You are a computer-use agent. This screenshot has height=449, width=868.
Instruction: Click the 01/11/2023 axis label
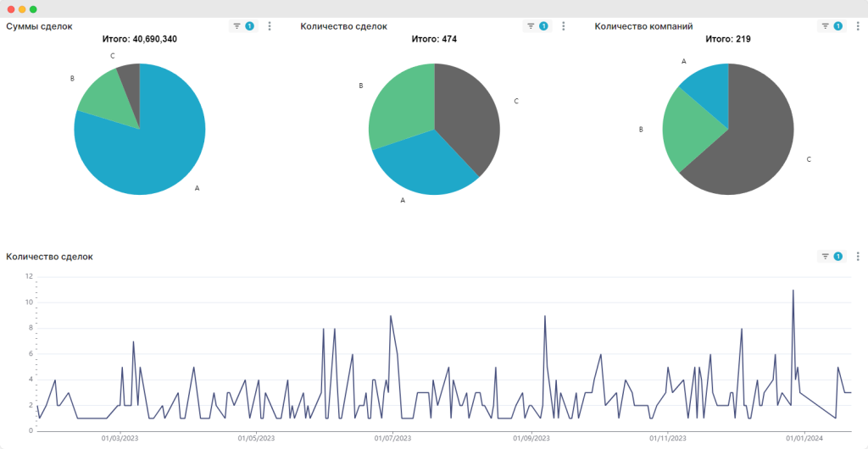(669, 438)
